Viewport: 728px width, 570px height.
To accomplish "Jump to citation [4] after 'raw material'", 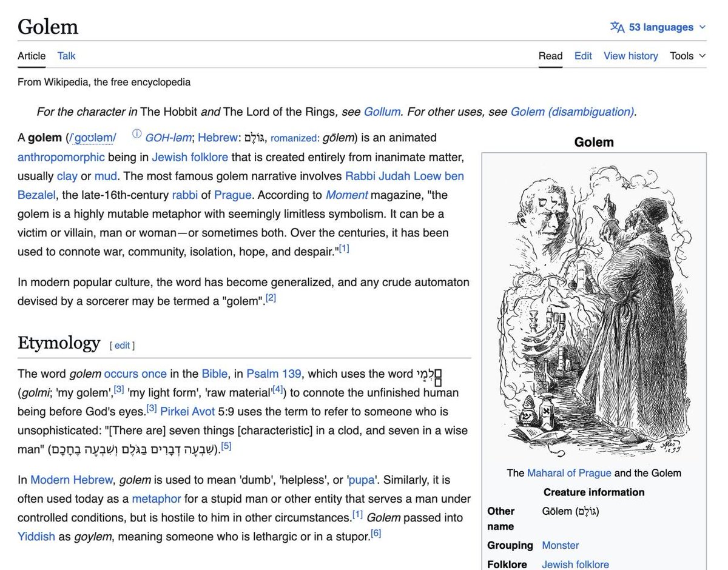I will click(x=278, y=389).
